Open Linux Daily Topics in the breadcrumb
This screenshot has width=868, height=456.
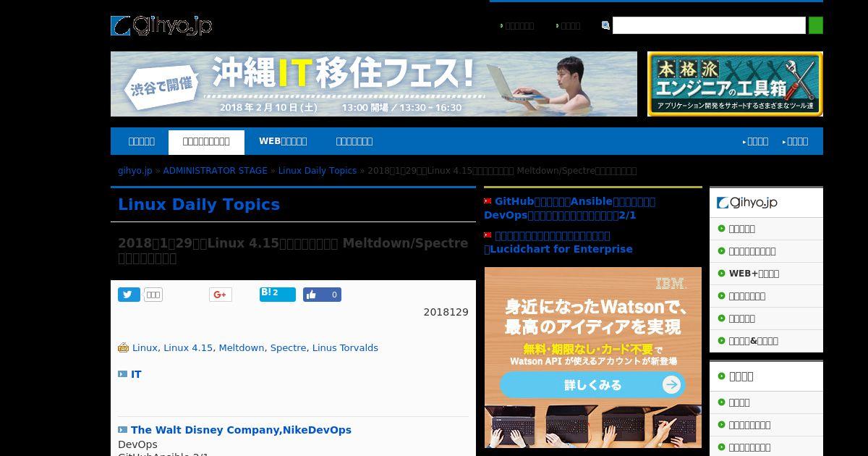318,171
